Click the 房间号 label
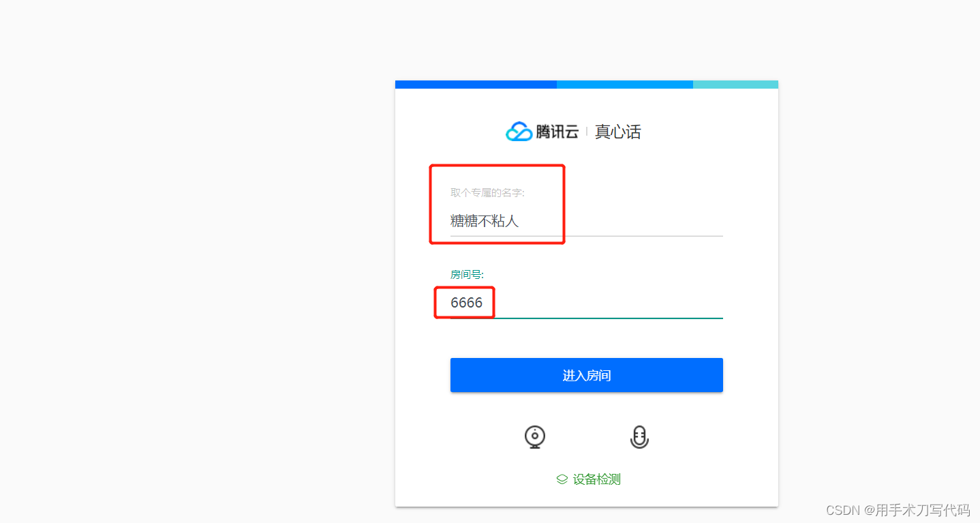The image size is (980, 523). click(x=467, y=275)
